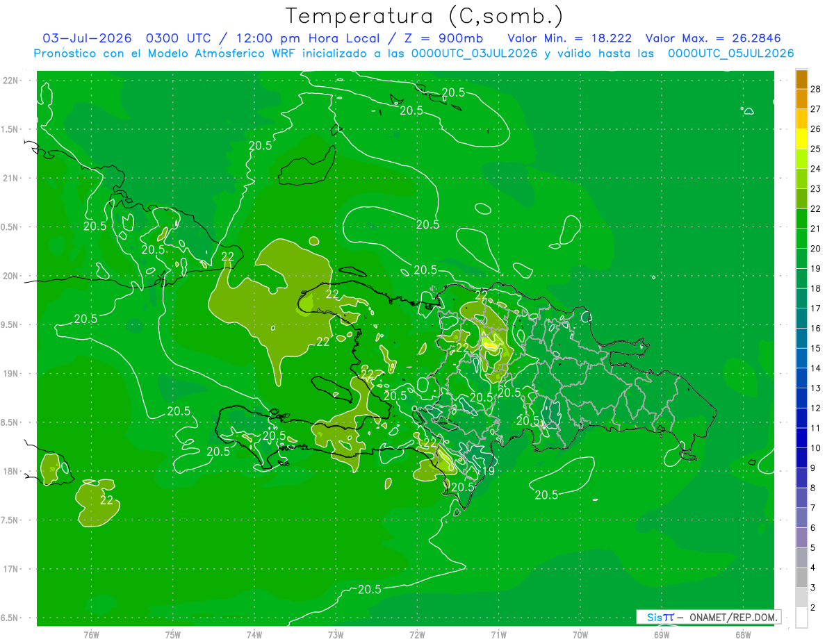Click the 76W longitude axis label
The height and width of the screenshot is (644, 834).
[91, 634]
